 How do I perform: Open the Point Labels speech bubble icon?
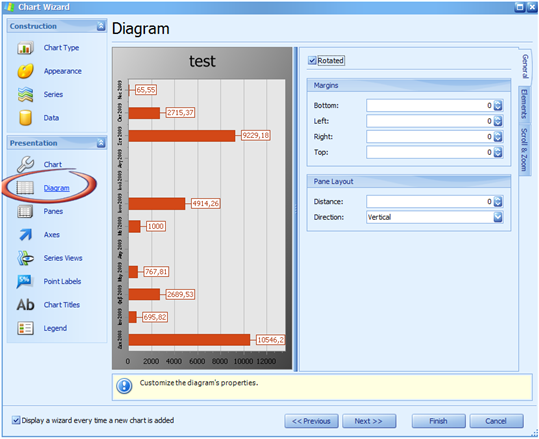click(25, 282)
